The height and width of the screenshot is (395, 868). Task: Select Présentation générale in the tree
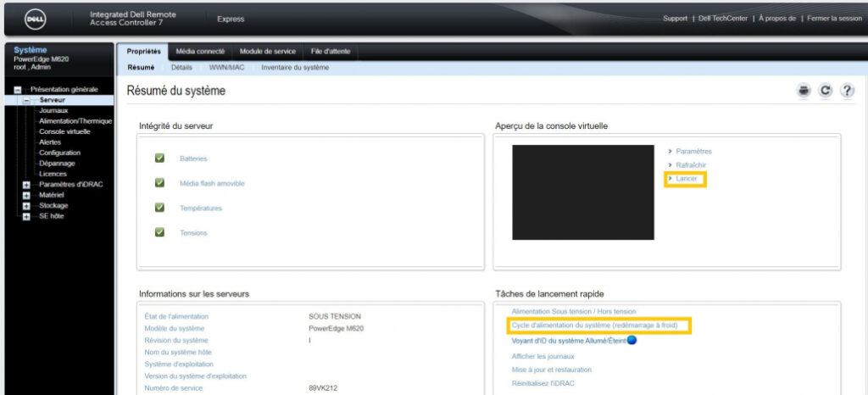coord(64,90)
